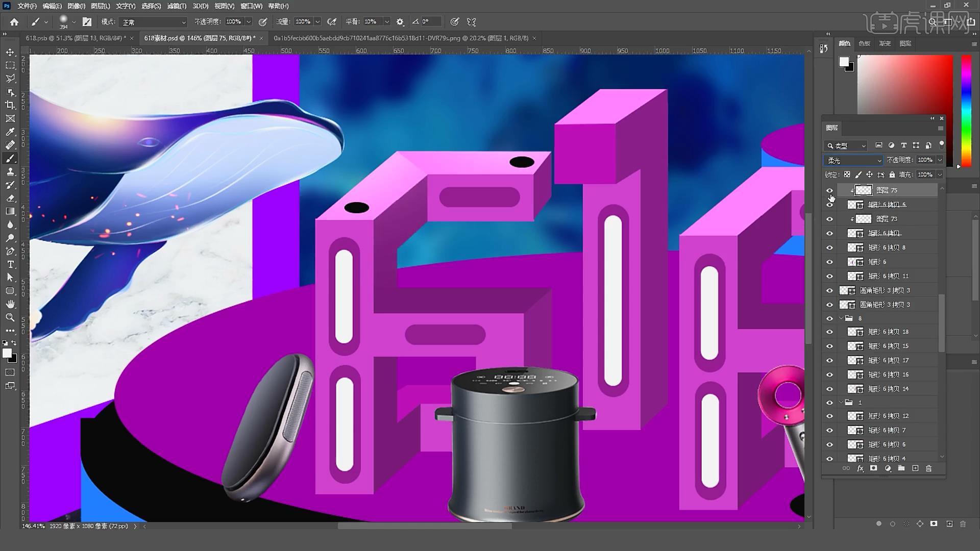Open layer opacity dropdown arrow
The width and height of the screenshot is (980, 551).
pos(940,160)
